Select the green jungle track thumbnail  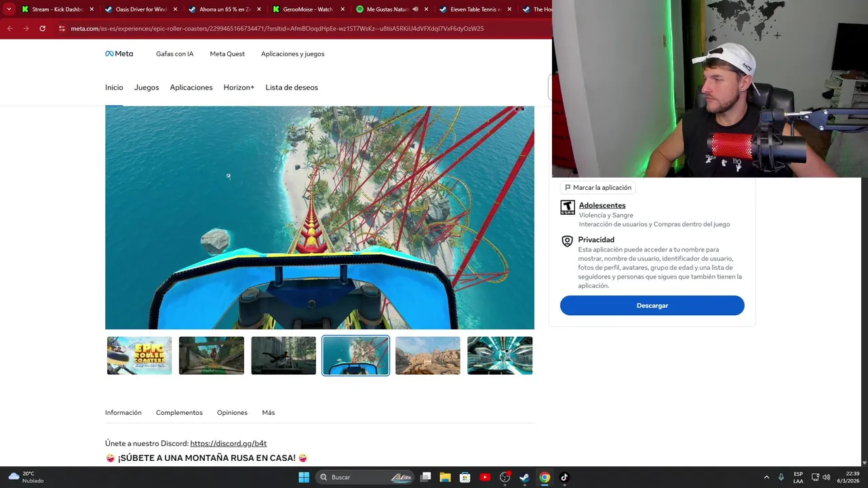(212, 355)
